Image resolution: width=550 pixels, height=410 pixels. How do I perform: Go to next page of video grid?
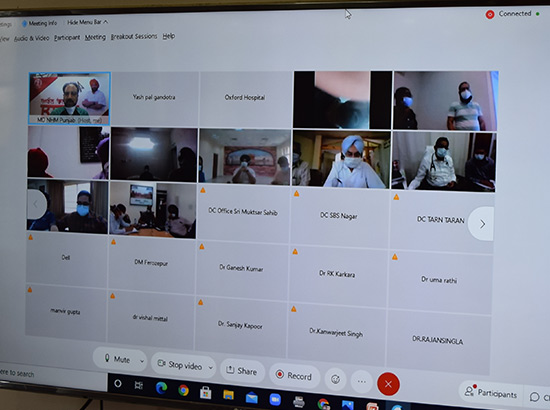[482, 224]
